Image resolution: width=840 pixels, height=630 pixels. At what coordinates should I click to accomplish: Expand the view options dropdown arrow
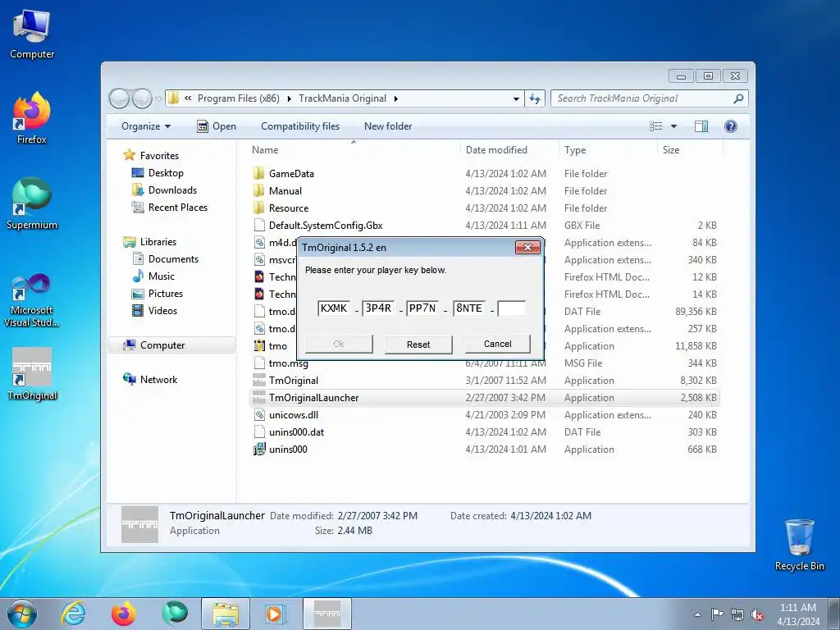[673, 126]
